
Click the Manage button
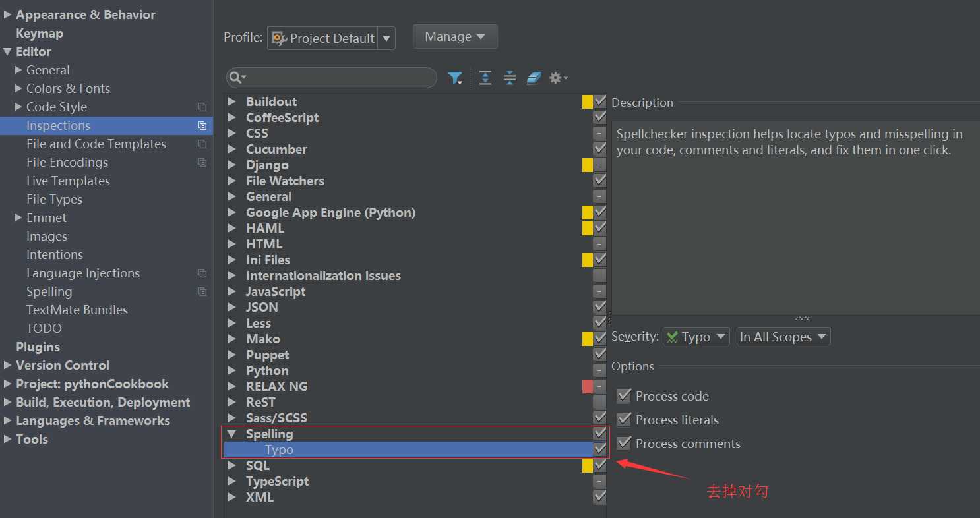point(455,37)
